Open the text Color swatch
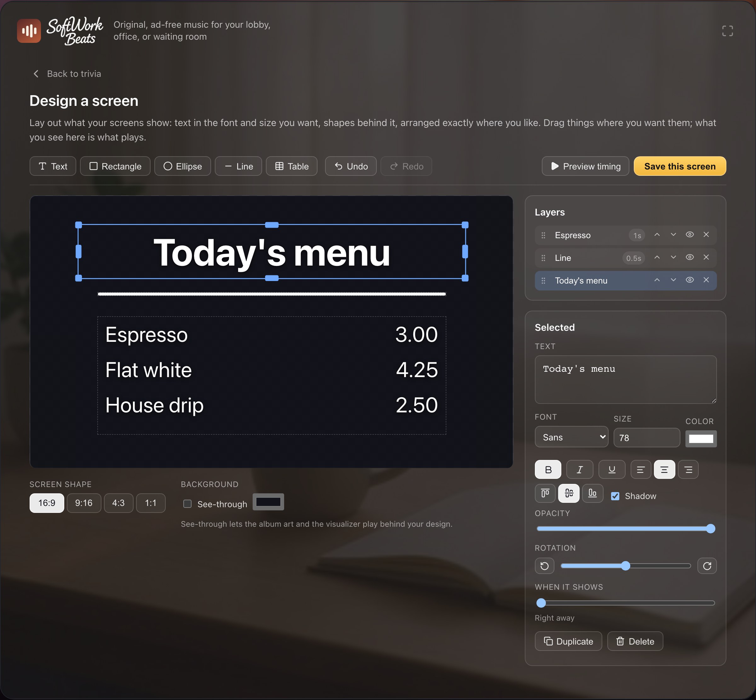Screen dimensions: 756x700 (x=701, y=439)
